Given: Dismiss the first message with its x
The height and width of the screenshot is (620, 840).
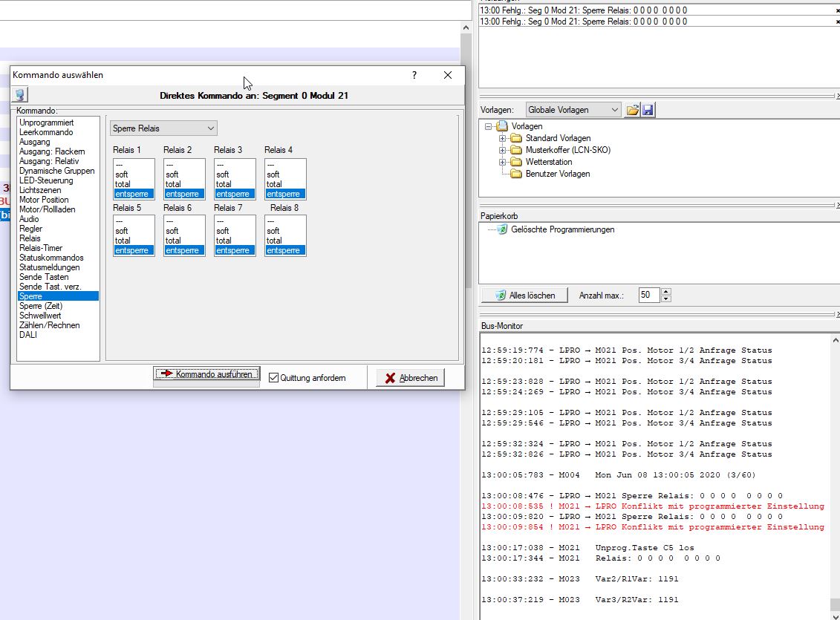Looking at the screenshot, I should pyautogui.click(x=837, y=11).
